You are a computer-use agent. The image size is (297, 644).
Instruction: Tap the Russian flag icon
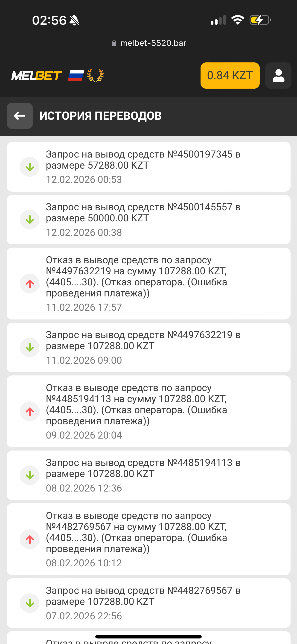[76, 76]
